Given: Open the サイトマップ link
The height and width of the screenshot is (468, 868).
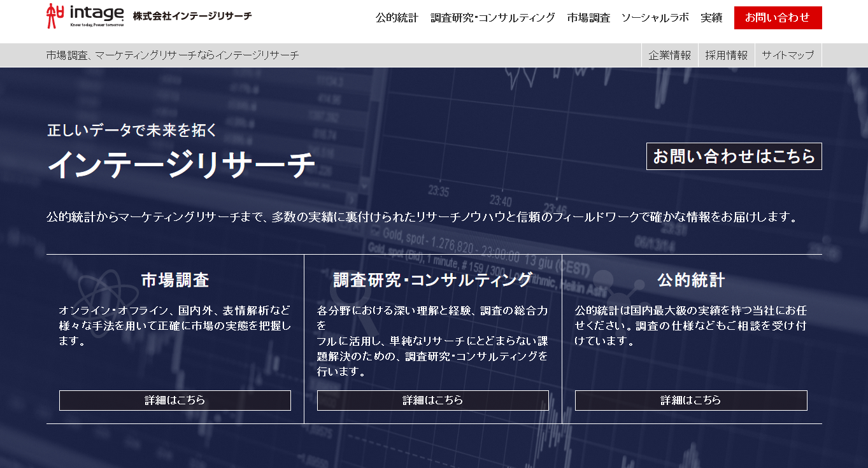Looking at the screenshot, I should (788, 54).
